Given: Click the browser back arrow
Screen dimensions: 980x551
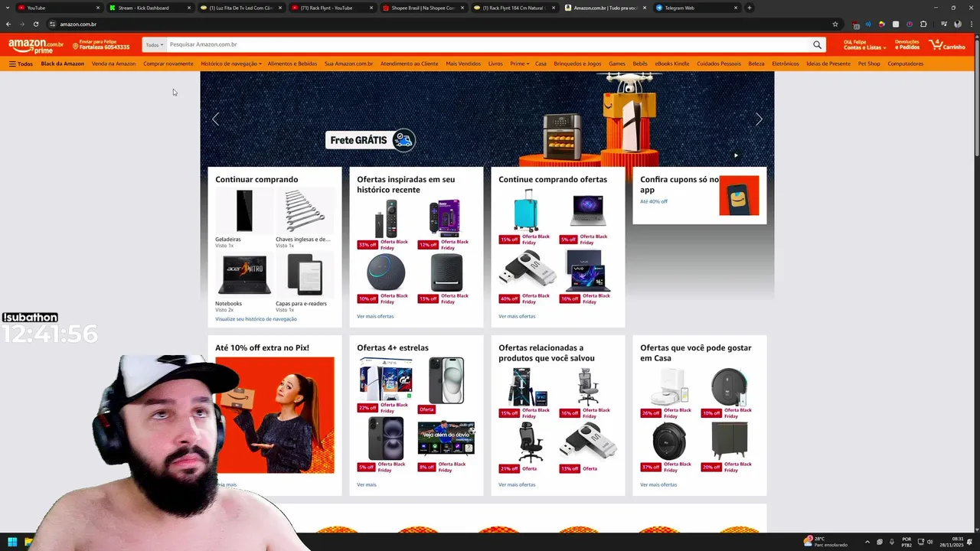Looking at the screenshot, I should coord(8,24).
